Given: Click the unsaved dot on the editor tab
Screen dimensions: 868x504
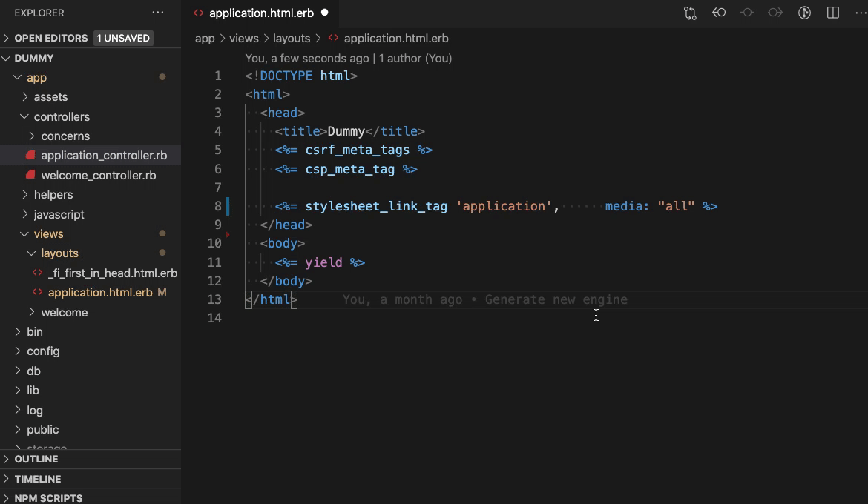Looking at the screenshot, I should (x=324, y=13).
